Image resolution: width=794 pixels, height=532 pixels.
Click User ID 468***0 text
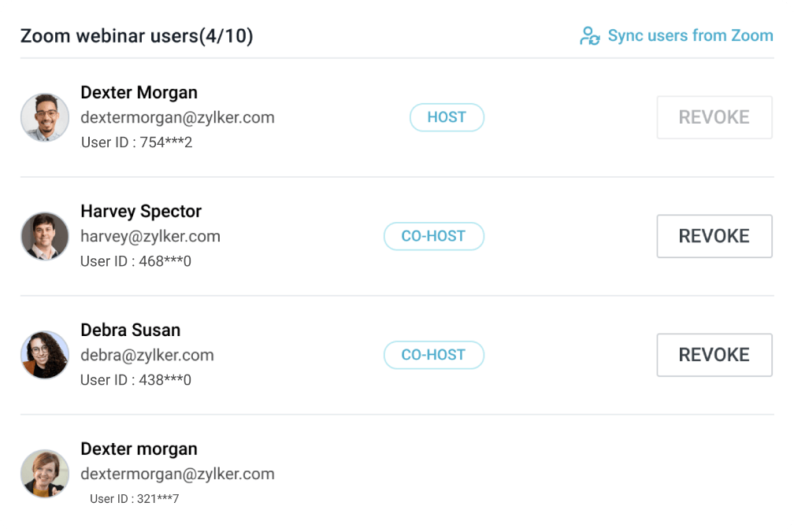pyautogui.click(x=135, y=261)
